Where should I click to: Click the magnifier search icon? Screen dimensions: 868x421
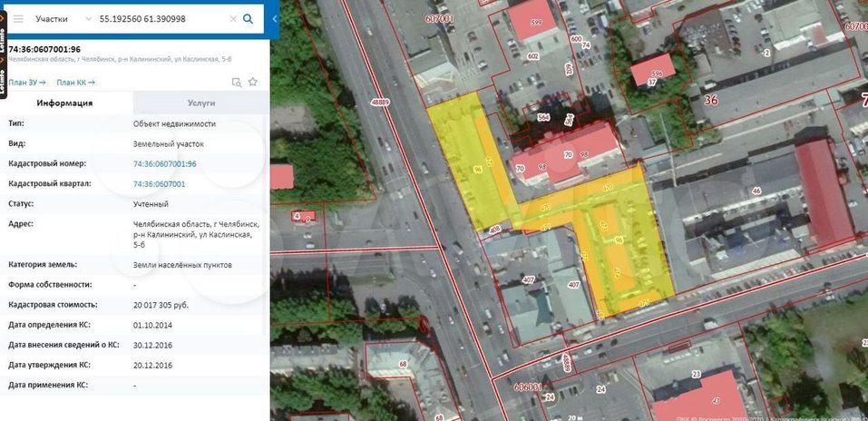(251, 18)
